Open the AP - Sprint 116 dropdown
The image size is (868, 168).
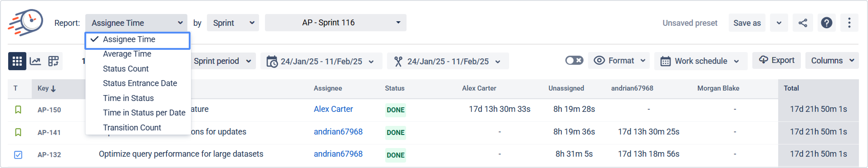point(335,22)
